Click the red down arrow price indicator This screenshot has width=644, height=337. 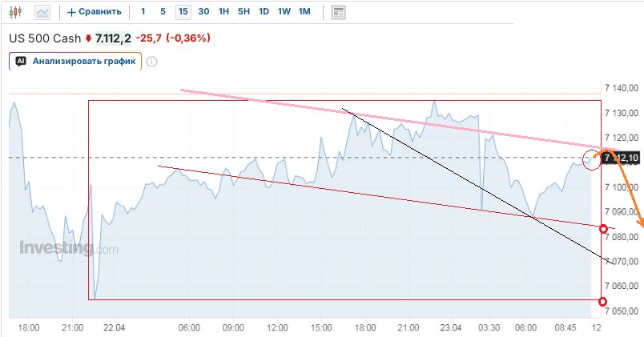coord(88,38)
